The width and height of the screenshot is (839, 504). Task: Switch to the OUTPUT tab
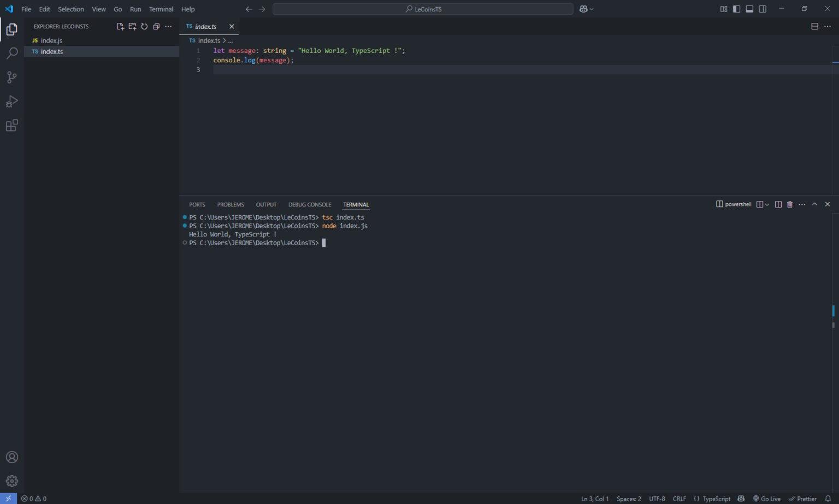pos(266,204)
